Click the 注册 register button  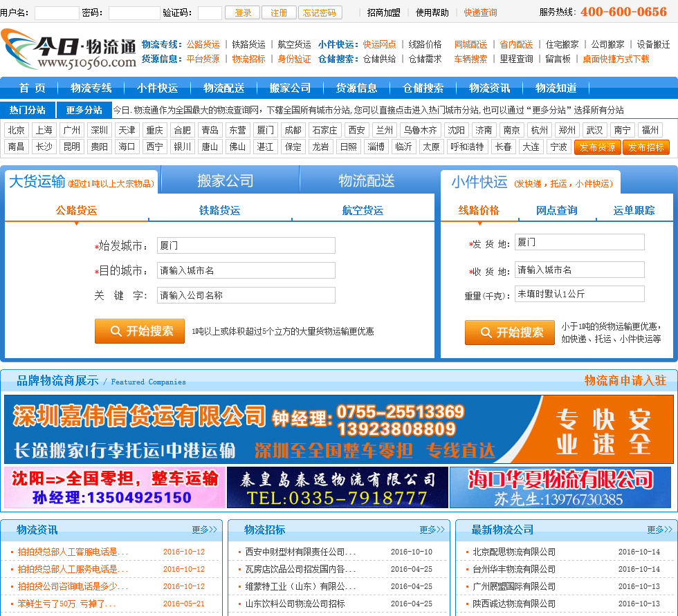[279, 12]
